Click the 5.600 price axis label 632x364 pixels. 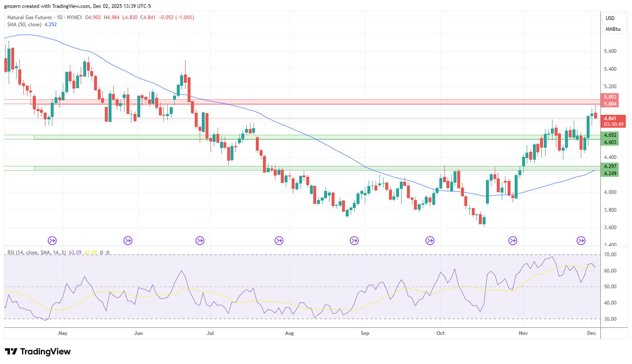tap(610, 51)
